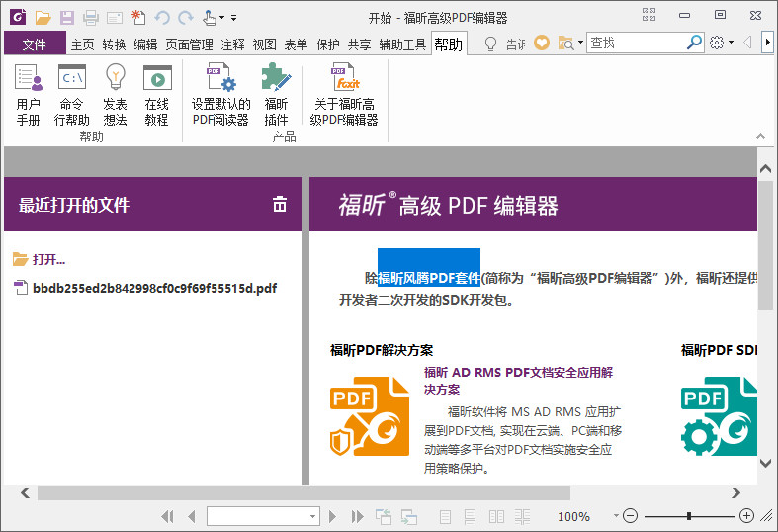Click the continuous facing view icon
Image resolution: width=778 pixels, height=532 pixels.
coord(522,516)
